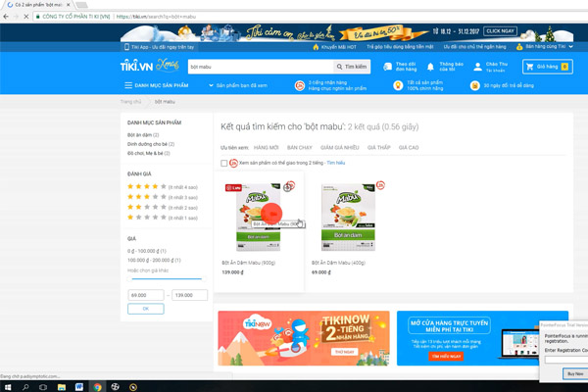Expand Sản phẩm bạn đã xem dropdown
The height and width of the screenshot is (392, 588).
(x=238, y=85)
